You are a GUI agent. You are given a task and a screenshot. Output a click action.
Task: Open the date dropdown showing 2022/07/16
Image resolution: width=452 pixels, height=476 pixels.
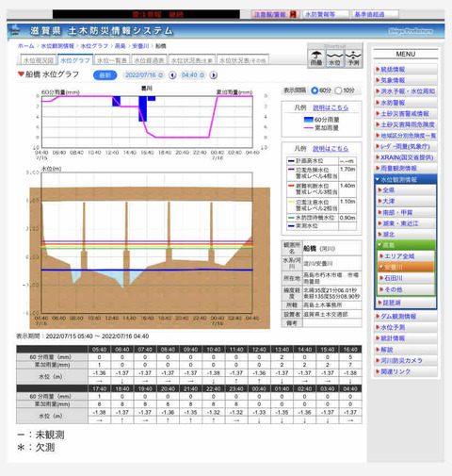(144, 75)
